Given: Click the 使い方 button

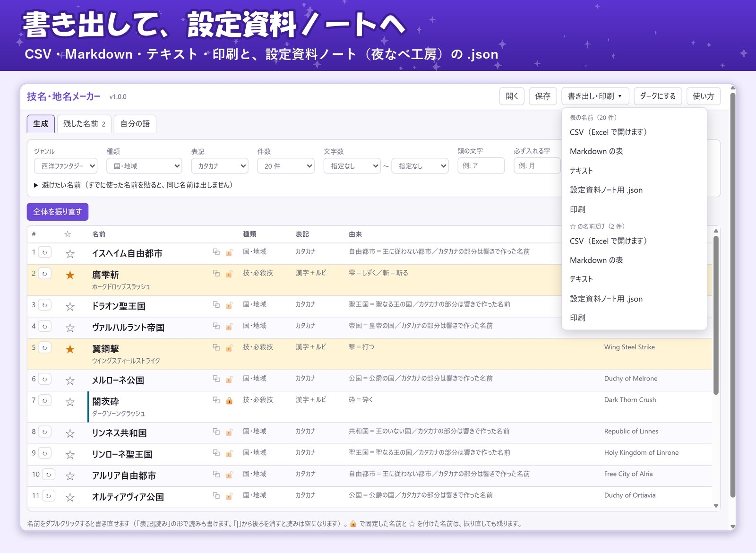Looking at the screenshot, I should (703, 96).
